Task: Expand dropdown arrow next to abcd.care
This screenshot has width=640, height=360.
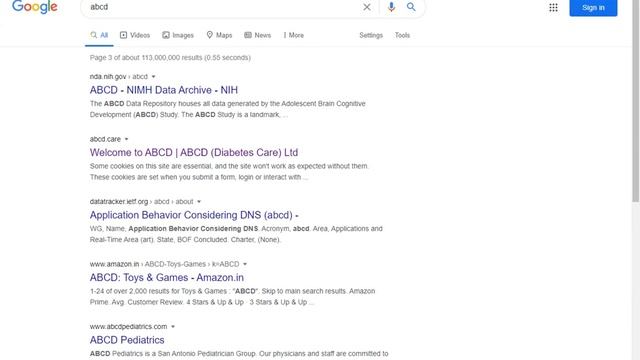Action: (127, 139)
